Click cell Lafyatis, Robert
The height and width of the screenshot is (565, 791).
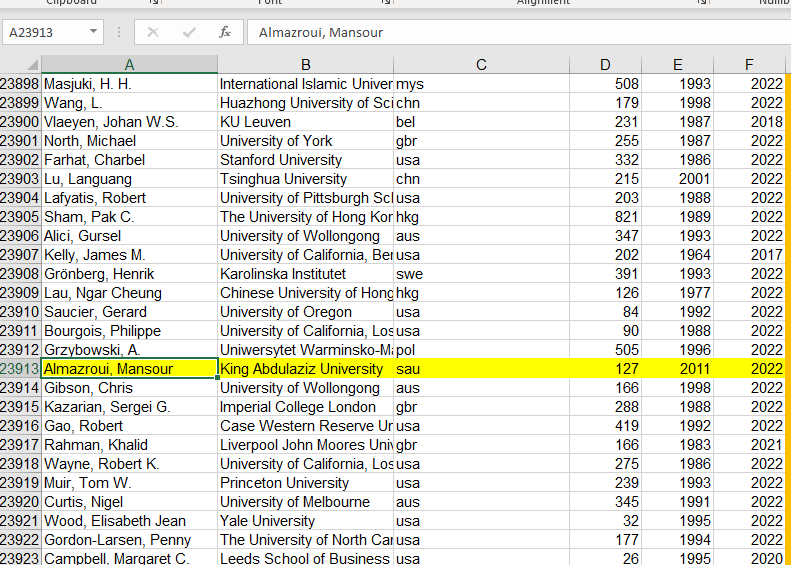pyautogui.click(x=129, y=198)
